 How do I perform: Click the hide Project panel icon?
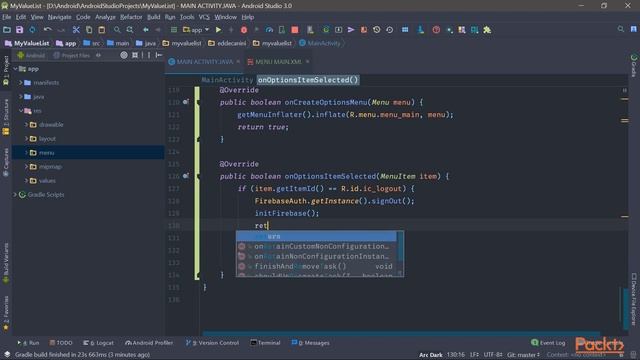pyautogui.click(x=159, y=55)
